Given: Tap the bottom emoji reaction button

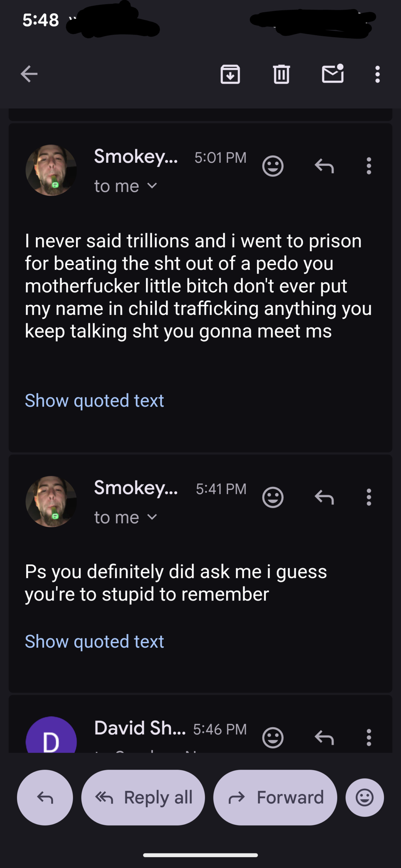Looking at the screenshot, I should [364, 797].
